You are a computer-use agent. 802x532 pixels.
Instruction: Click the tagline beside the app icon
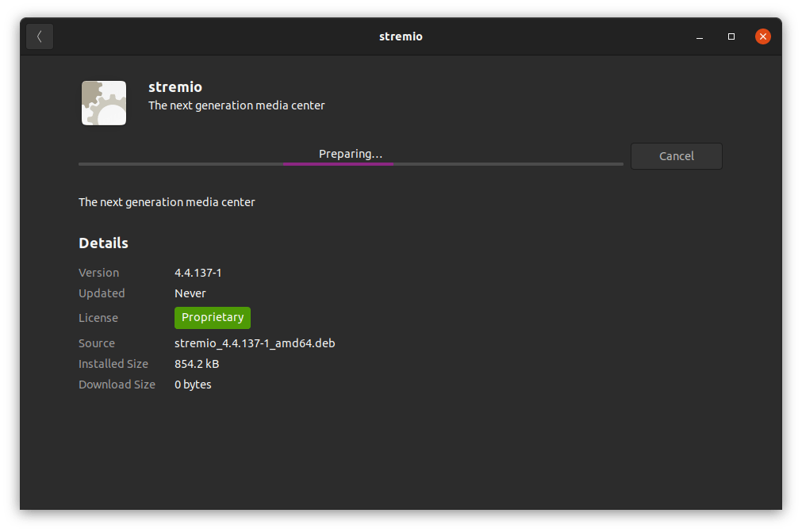tap(236, 105)
